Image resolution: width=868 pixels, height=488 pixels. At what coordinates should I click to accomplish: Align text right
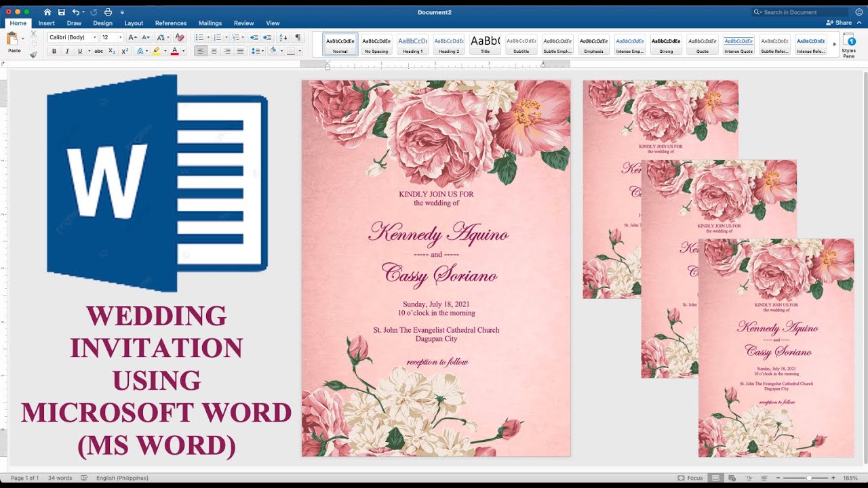point(226,51)
